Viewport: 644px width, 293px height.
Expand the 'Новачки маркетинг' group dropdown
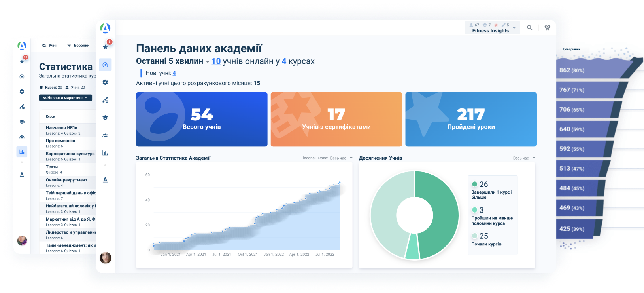pyautogui.click(x=66, y=98)
